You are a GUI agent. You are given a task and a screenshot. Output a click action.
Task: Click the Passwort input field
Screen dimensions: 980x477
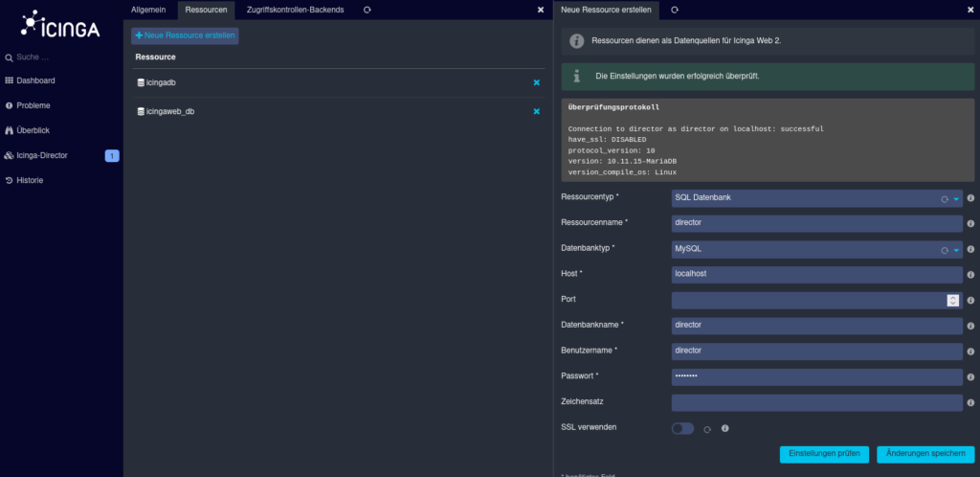point(817,377)
